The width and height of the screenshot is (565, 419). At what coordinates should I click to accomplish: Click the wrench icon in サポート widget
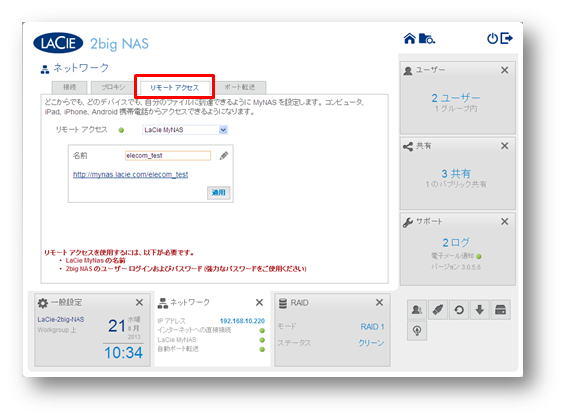[408, 222]
